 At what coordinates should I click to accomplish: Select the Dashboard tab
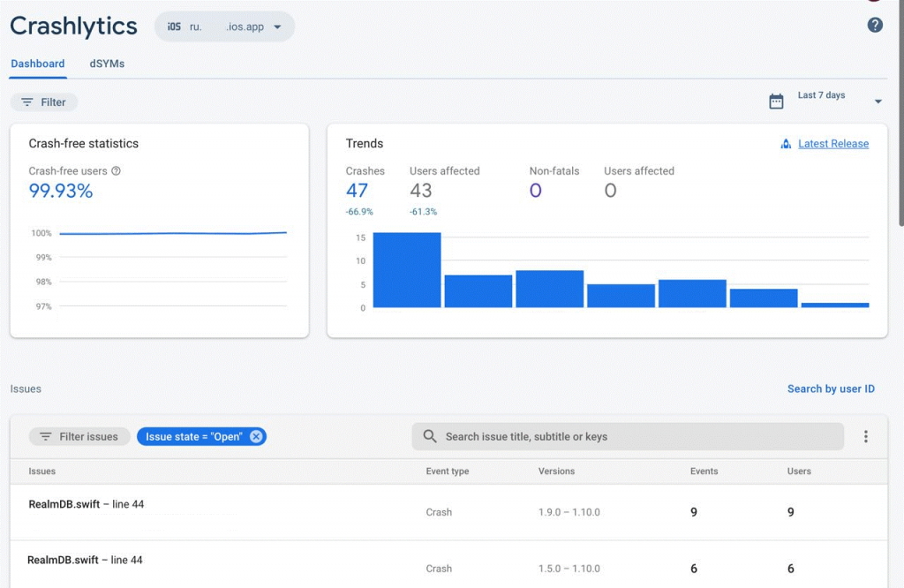click(x=37, y=64)
